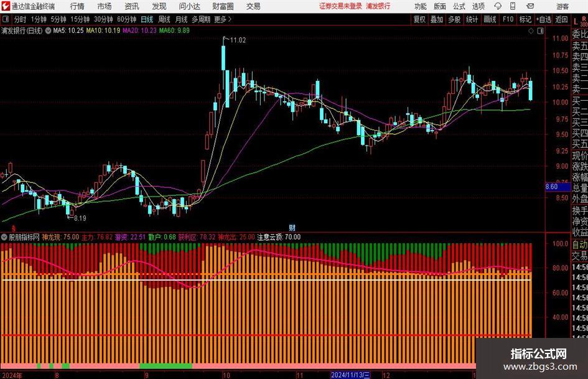Open the 公式 menu
The image size is (588, 379).
(x=459, y=6)
